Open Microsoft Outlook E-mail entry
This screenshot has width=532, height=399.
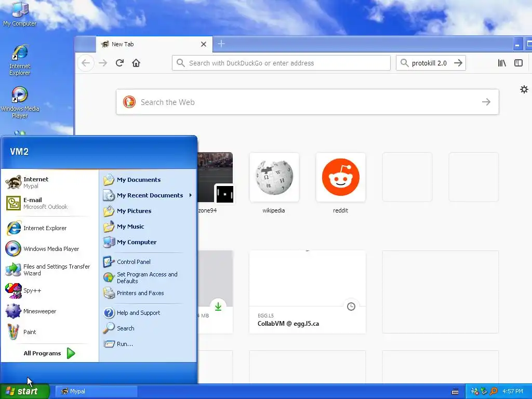click(49, 203)
